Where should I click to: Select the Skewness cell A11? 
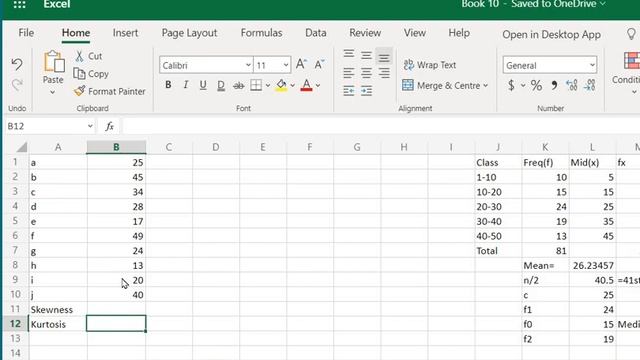tap(58, 309)
